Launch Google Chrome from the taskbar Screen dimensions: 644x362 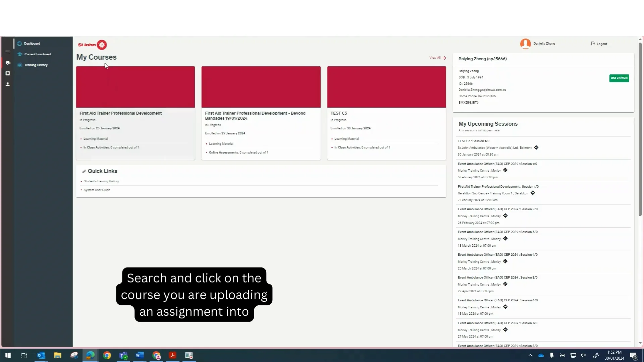[x=107, y=355]
